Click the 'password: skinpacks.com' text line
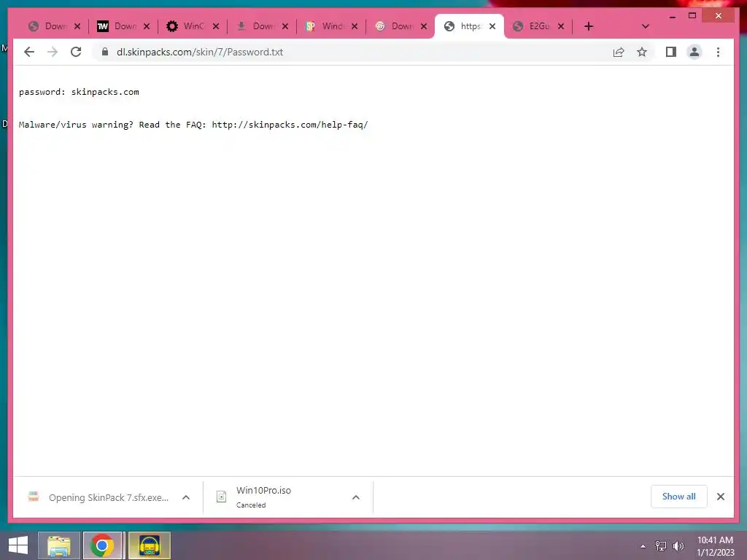 (x=79, y=92)
